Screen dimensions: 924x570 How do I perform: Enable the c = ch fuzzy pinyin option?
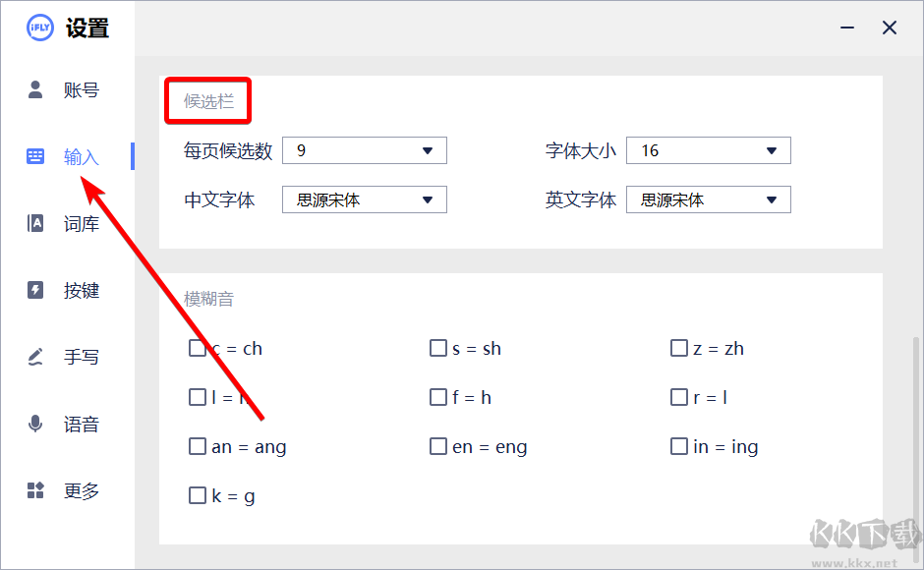[x=197, y=347]
